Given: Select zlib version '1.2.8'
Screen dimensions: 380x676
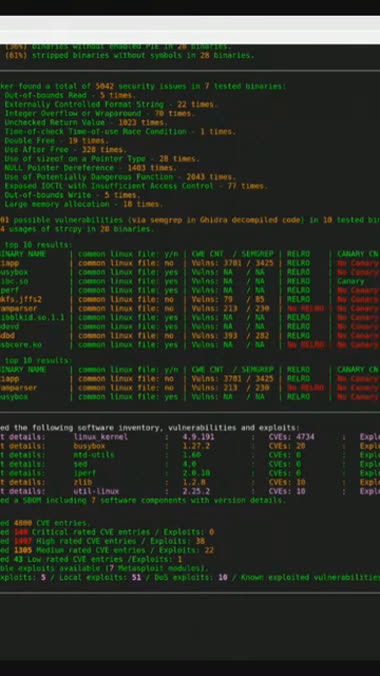Looking at the screenshot, I should point(194,482).
